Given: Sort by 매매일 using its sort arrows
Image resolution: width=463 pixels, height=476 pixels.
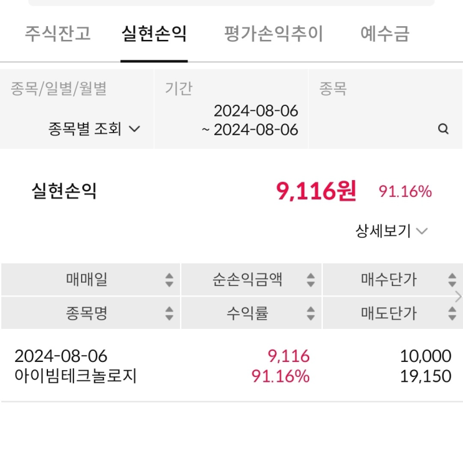Looking at the screenshot, I should tap(169, 280).
